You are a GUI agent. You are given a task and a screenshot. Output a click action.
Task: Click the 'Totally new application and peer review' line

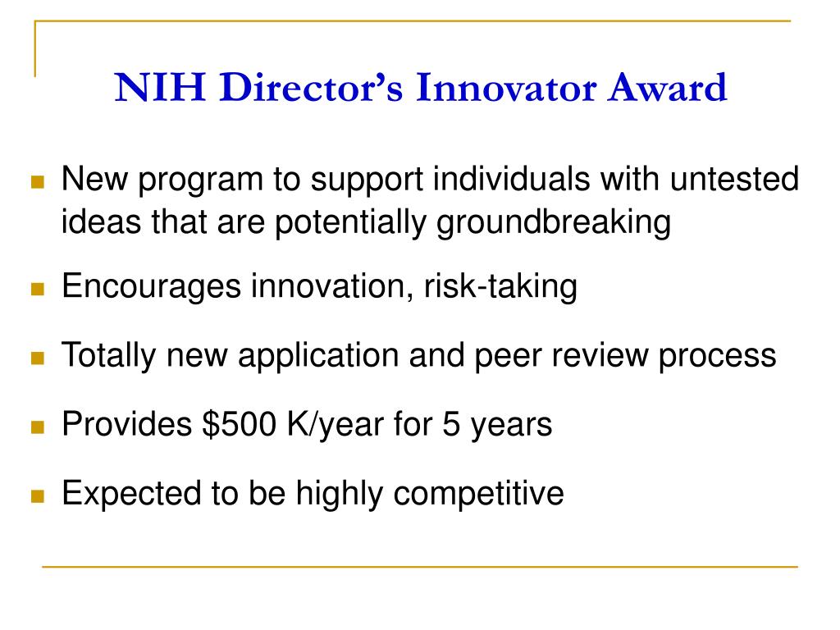[x=419, y=356]
